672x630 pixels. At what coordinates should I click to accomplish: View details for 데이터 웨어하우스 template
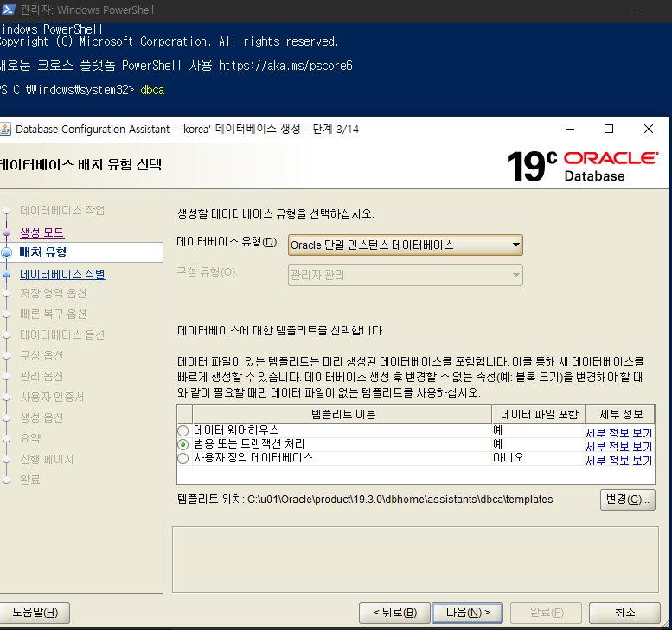pyautogui.click(x=619, y=433)
